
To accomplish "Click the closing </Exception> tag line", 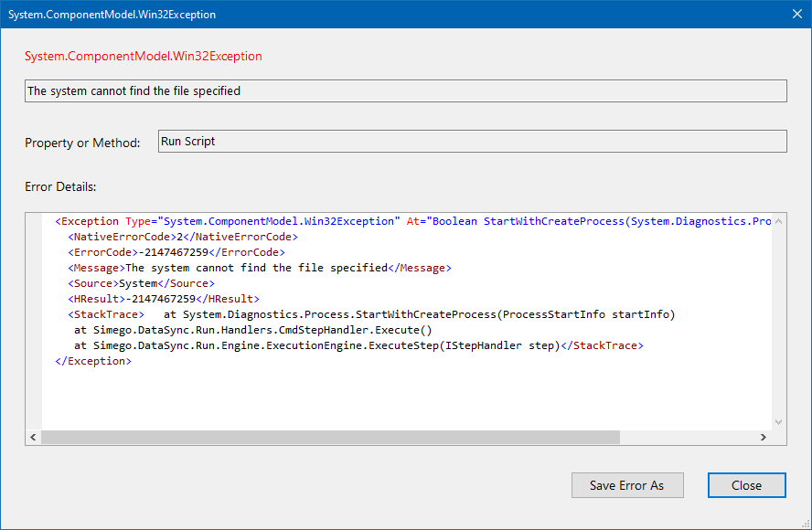I will click(93, 361).
